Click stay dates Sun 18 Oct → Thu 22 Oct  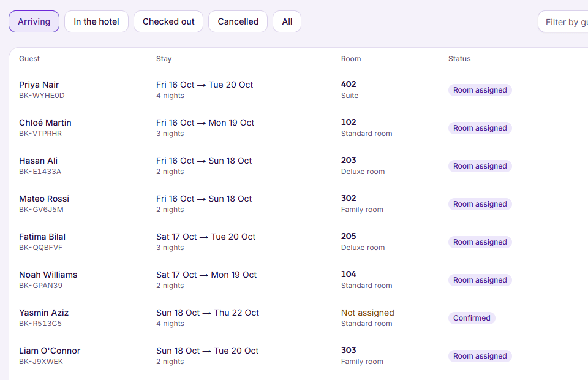click(x=208, y=313)
